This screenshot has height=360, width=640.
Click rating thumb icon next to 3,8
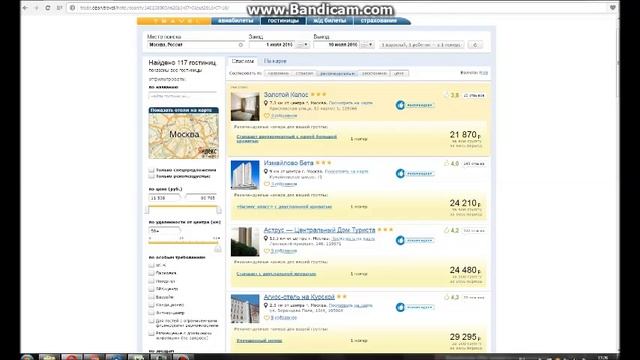pos(446,95)
